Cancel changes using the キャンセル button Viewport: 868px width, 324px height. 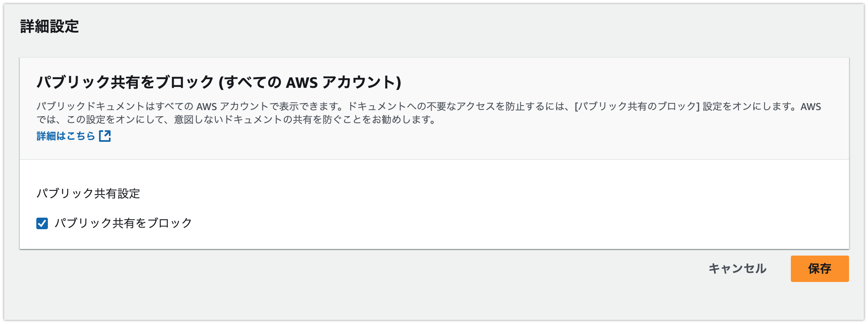pyautogui.click(x=737, y=269)
